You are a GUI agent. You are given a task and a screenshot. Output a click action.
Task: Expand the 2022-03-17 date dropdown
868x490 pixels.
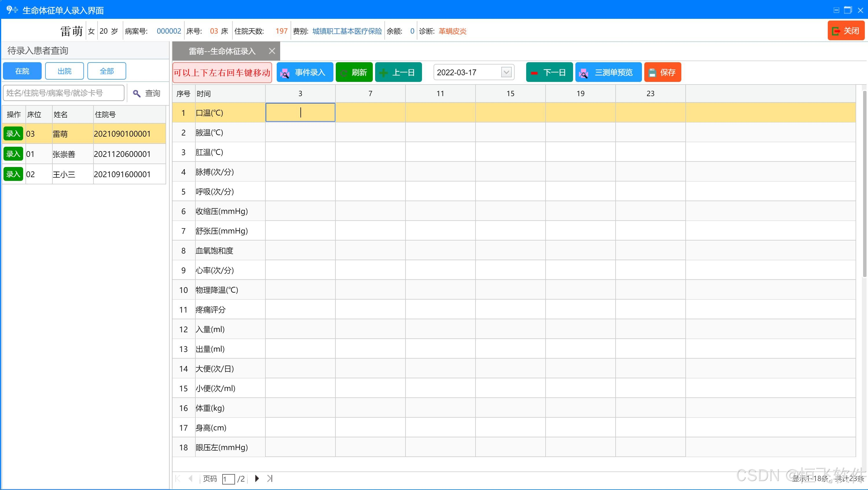pos(506,72)
